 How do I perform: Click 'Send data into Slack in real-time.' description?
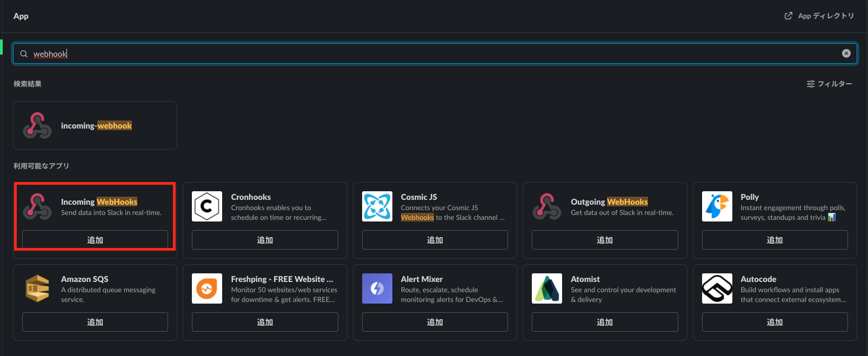pos(111,212)
